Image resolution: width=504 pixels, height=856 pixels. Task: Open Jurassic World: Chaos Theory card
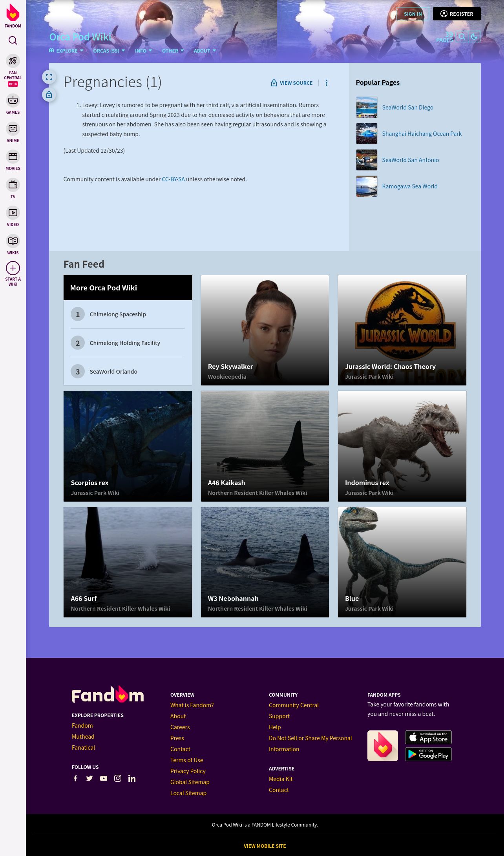point(402,330)
